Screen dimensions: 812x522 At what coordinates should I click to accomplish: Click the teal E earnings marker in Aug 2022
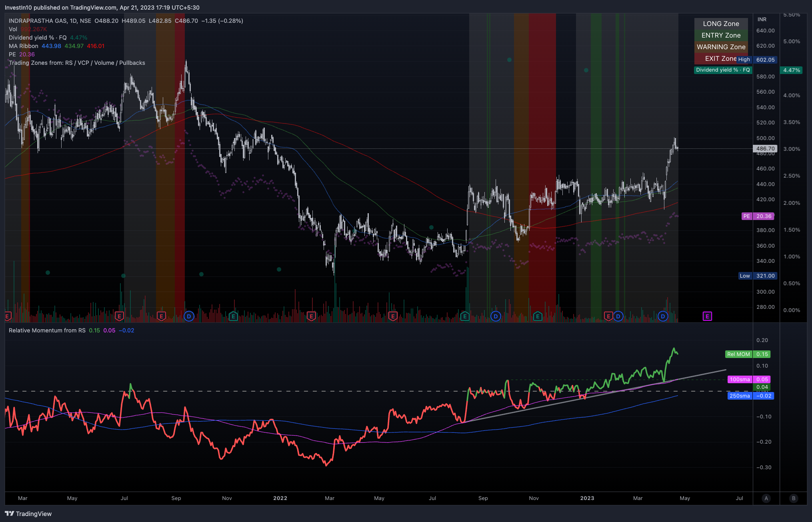[465, 316]
